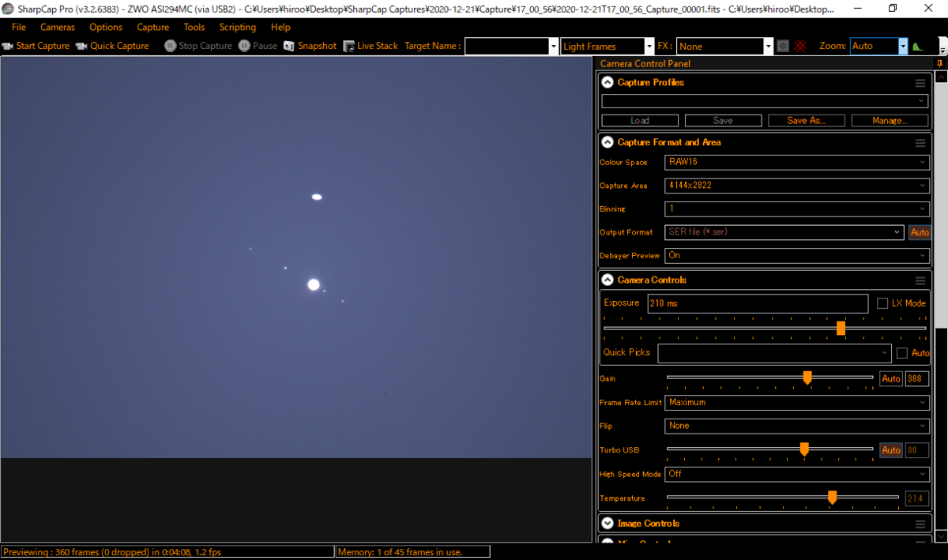The width and height of the screenshot is (948, 560).
Task: Click the 'Memory: 1 of 45 frames' status
Action: pyautogui.click(x=400, y=552)
